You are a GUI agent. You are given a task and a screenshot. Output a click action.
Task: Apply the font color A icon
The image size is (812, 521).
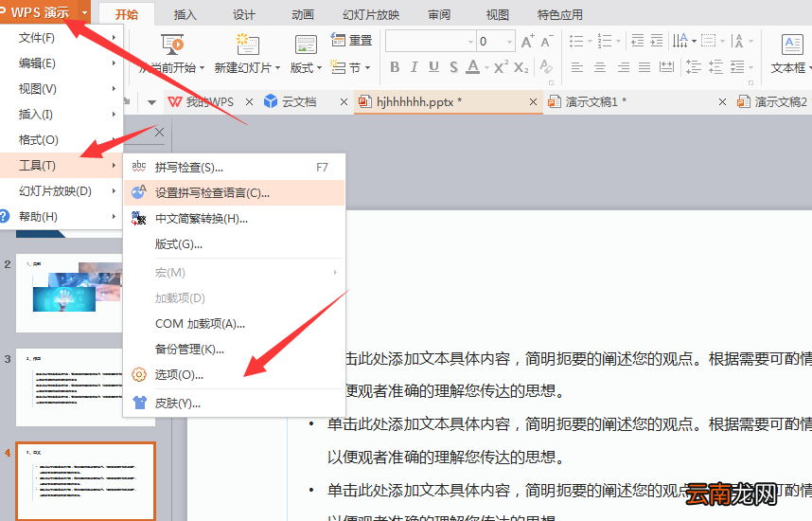[x=473, y=67]
